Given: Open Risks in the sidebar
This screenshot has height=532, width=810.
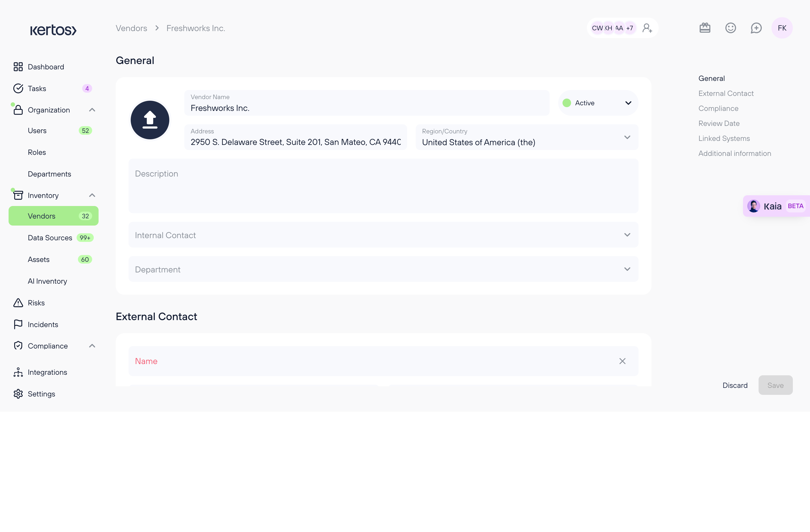Looking at the screenshot, I should click(36, 303).
